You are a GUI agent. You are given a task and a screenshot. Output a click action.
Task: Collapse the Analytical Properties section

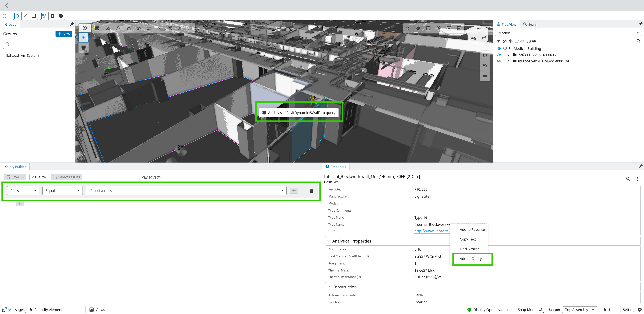329,241
